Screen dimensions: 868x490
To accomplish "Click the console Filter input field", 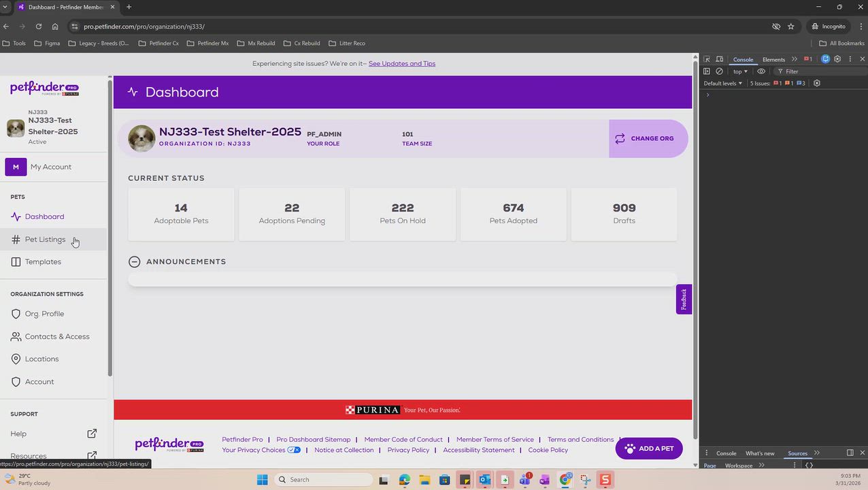I will pyautogui.click(x=820, y=71).
